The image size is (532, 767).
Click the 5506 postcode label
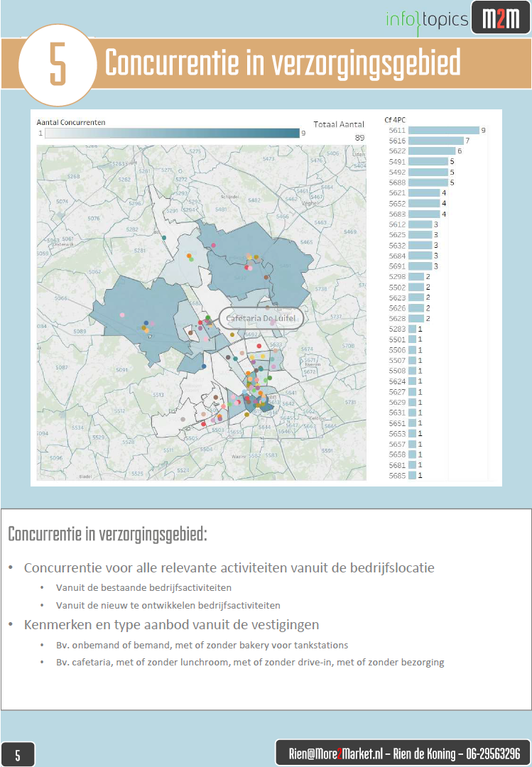click(397, 350)
